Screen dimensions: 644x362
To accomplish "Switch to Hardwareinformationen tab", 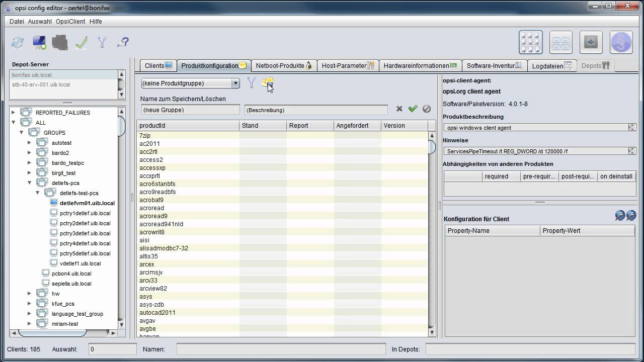I will point(420,65).
